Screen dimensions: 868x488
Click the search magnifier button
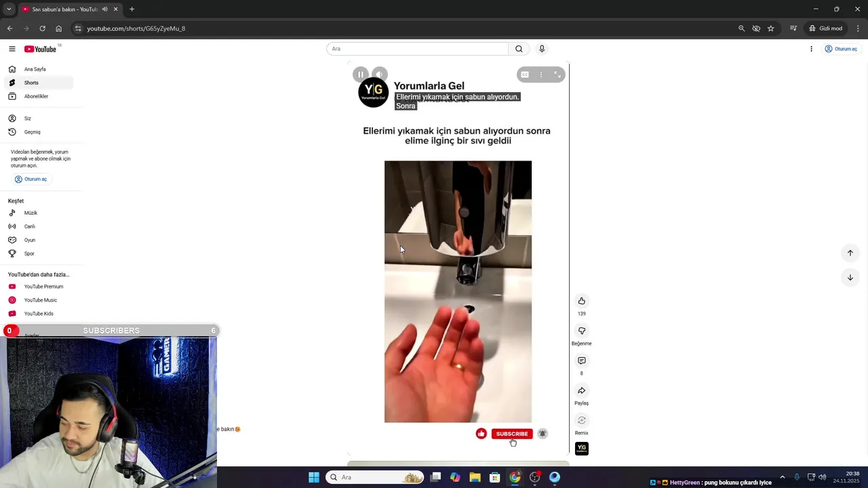coord(519,49)
